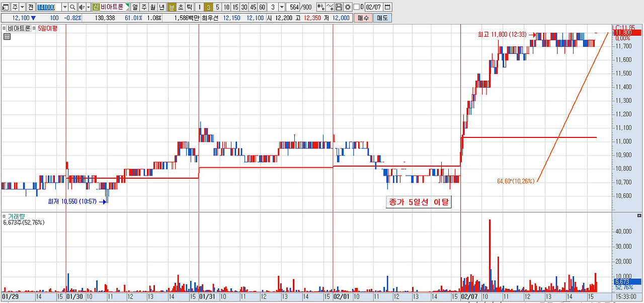Choose the 15-minute interval button
Screen dimensions: 644x303
click(x=235, y=7)
